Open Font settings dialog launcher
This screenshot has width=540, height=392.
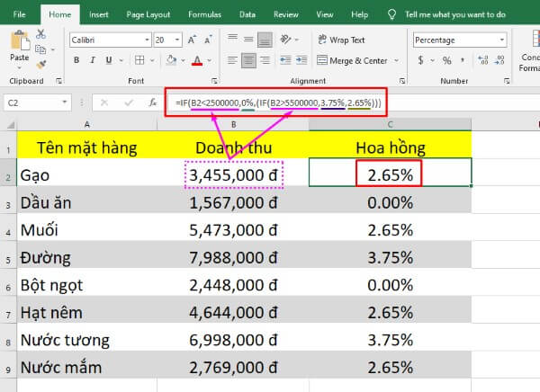click(x=214, y=81)
